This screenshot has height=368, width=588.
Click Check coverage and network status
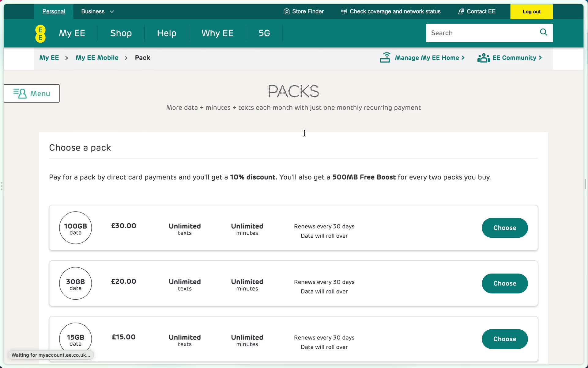[x=395, y=11]
